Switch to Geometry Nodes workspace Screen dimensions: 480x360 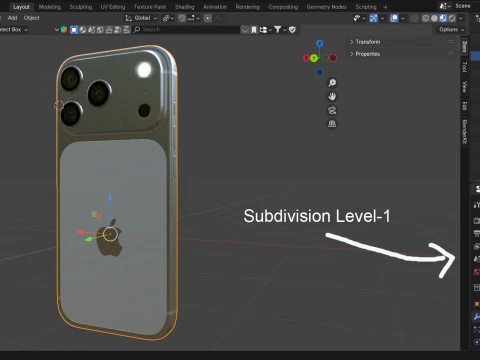pos(326,7)
